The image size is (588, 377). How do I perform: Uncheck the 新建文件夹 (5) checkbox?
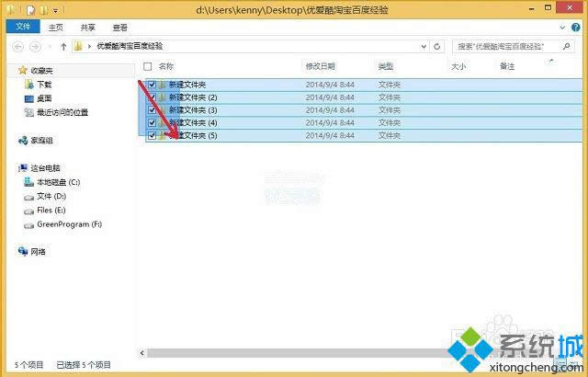(152, 136)
